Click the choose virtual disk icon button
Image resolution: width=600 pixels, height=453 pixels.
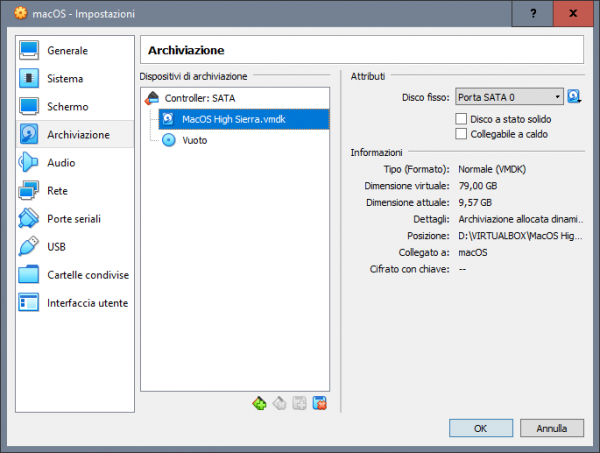click(574, 96)
